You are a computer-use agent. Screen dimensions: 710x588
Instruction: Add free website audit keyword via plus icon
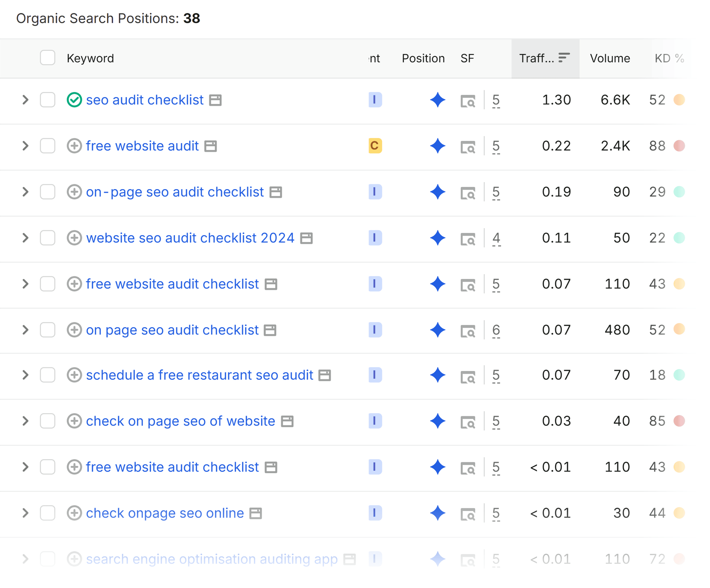[74, 146]
